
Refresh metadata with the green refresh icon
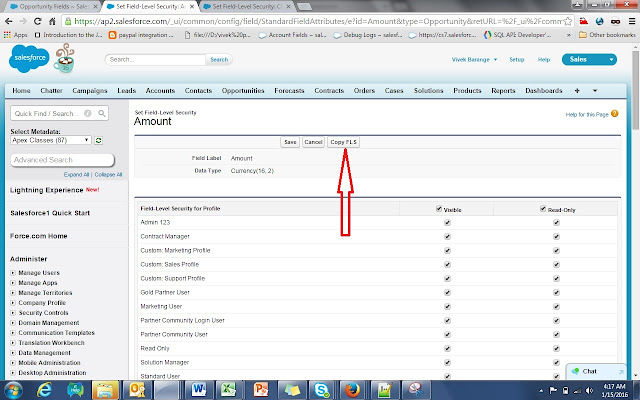coord(98,140)
